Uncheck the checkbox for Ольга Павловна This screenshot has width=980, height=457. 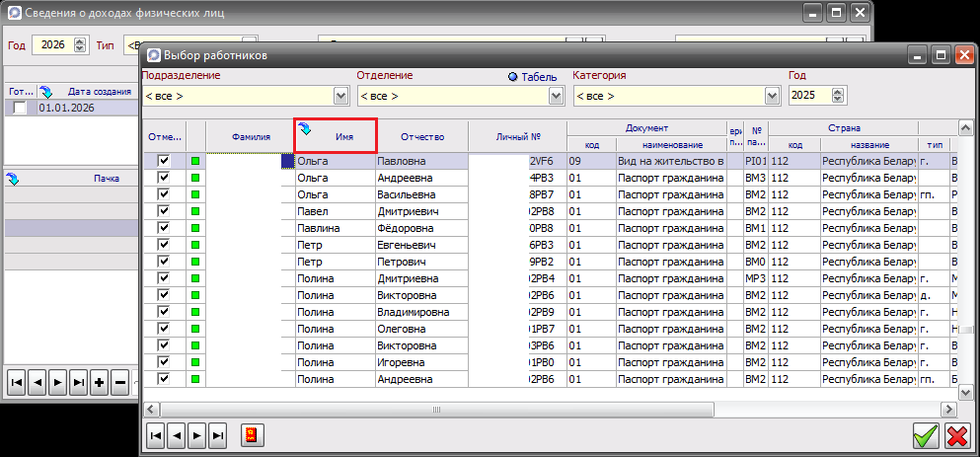[164, 161]
